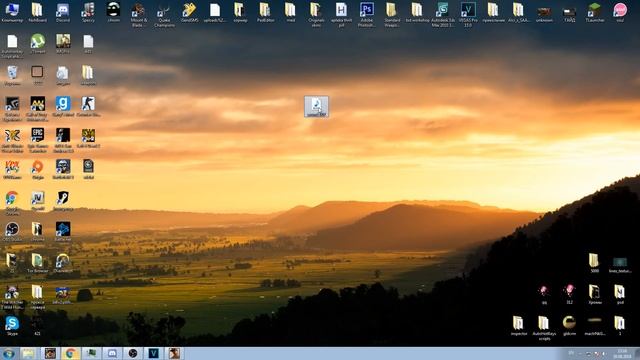640x360 pixels.
Task: Launch Autodesk 3ds Max shortcut
Action: click(x=442, y=15)
